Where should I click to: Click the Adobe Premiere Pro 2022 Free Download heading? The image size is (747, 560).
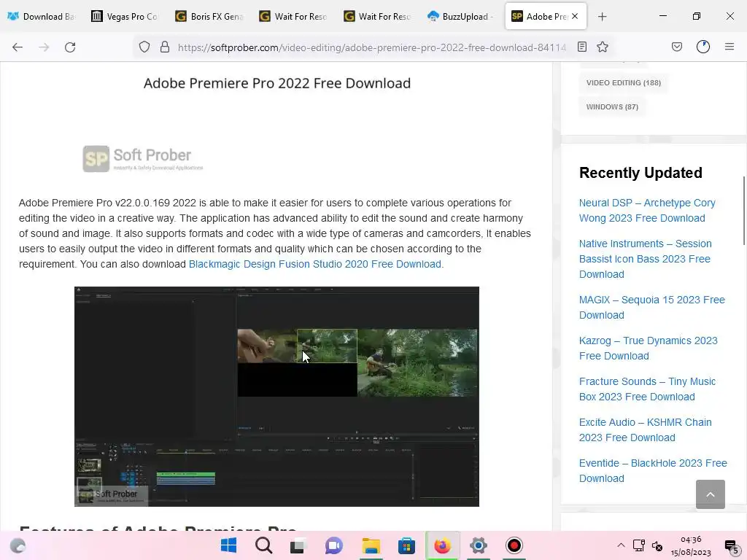277,83
